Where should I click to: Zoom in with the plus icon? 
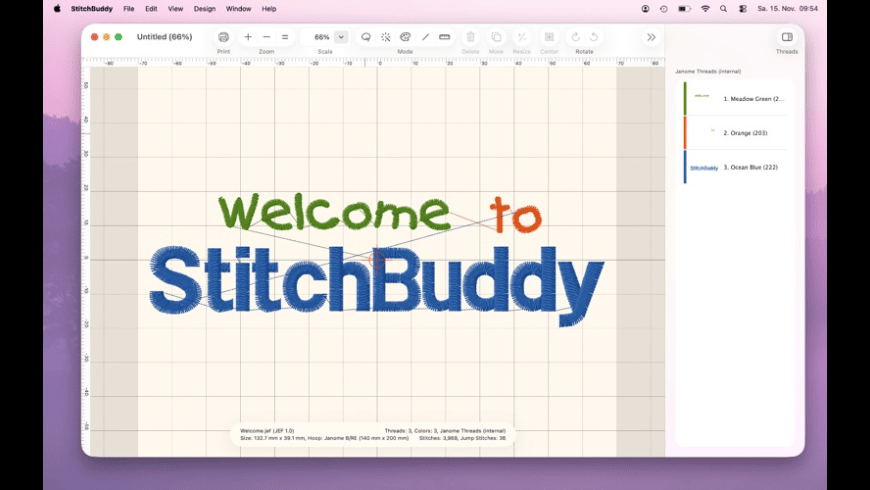click(248, 37)
